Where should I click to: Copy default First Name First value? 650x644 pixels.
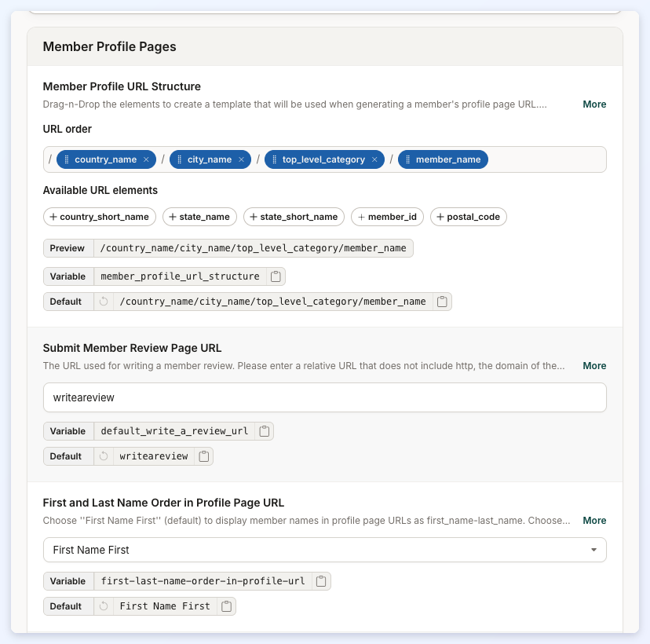click(226, 606)
